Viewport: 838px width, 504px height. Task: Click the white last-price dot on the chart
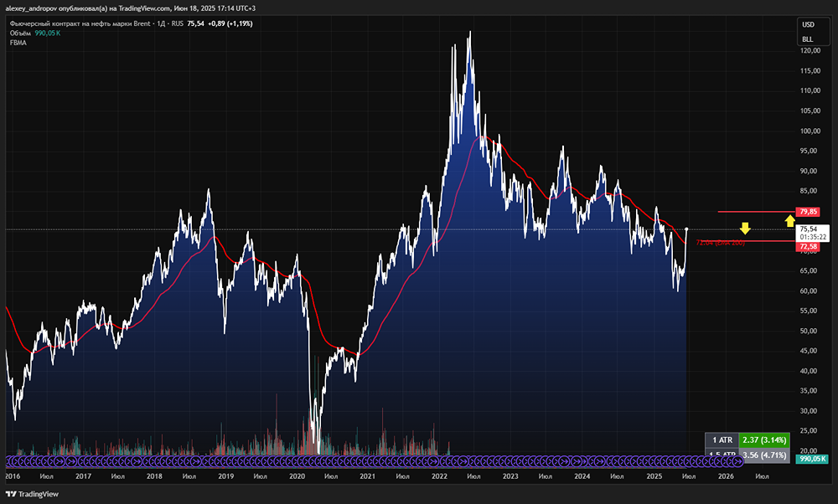pos(687,229)
